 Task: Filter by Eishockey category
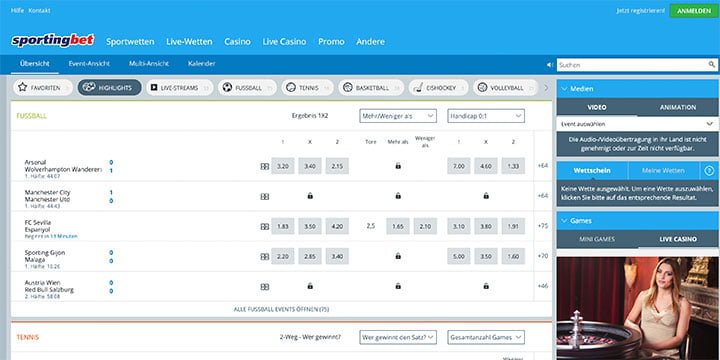click(438, 88)
